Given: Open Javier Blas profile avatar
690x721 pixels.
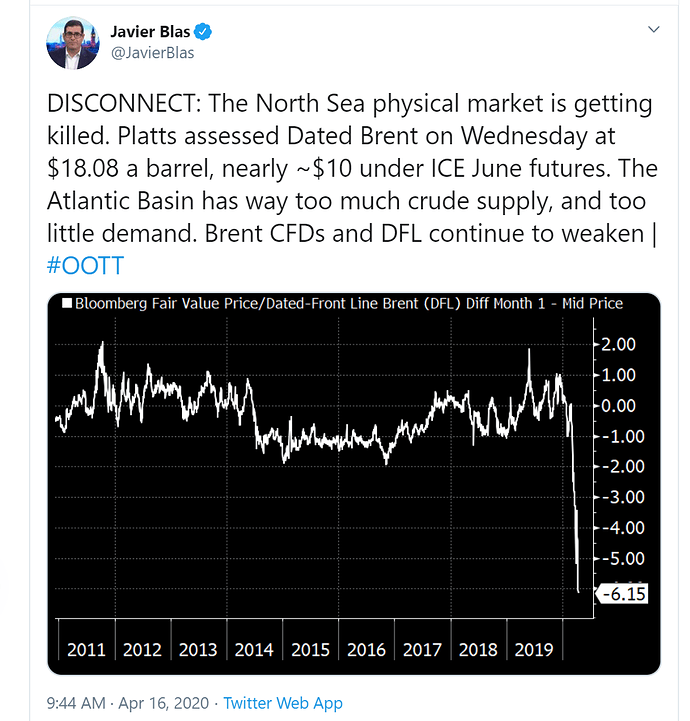Looking at the screenshot, I should point(73,43).
